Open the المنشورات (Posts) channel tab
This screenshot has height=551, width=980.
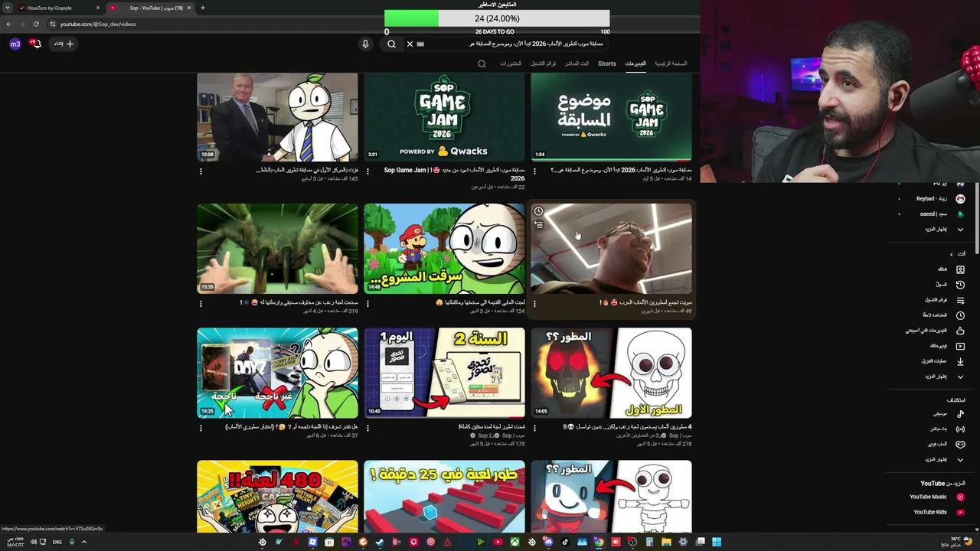pos(511,64)
